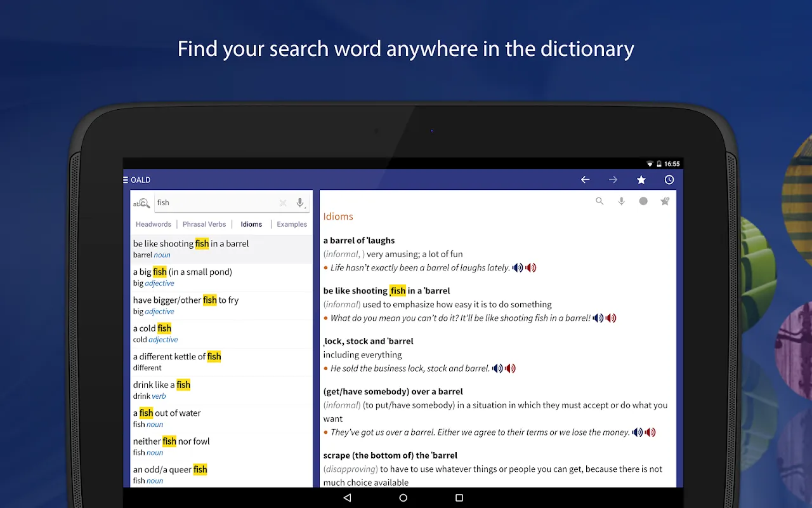Tap Android recent apps button
The image size is (812, 508).
coord(459,498)
